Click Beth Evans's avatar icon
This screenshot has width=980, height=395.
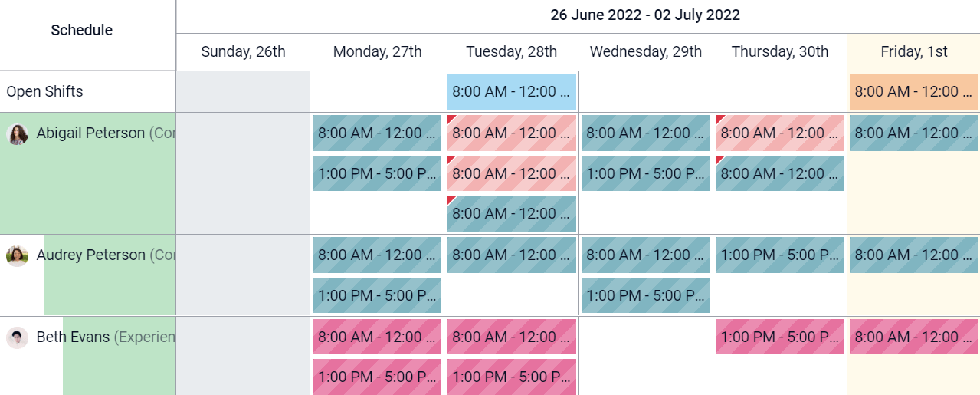pyautogui.click(x=17, y=337)
